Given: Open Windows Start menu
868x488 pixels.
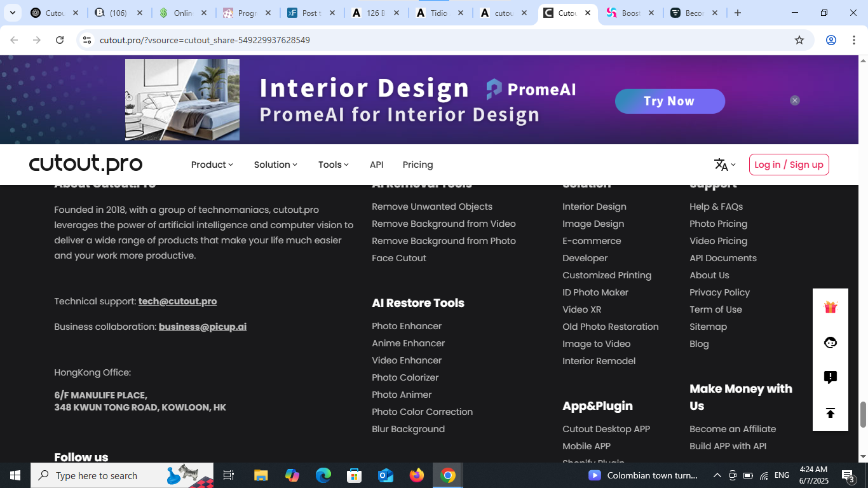Looking at the screenshot, I should [15, 475].
